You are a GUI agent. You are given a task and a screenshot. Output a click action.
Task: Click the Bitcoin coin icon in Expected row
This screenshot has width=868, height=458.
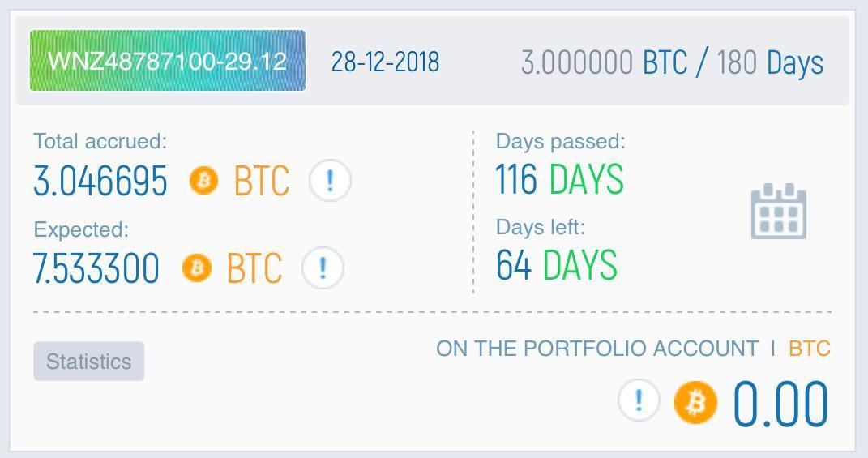click(x=196, y=268)
